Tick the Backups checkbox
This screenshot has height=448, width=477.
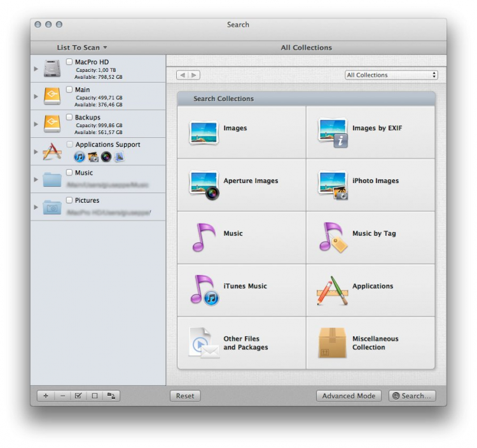pyautogui.click(x=69, y=117)
